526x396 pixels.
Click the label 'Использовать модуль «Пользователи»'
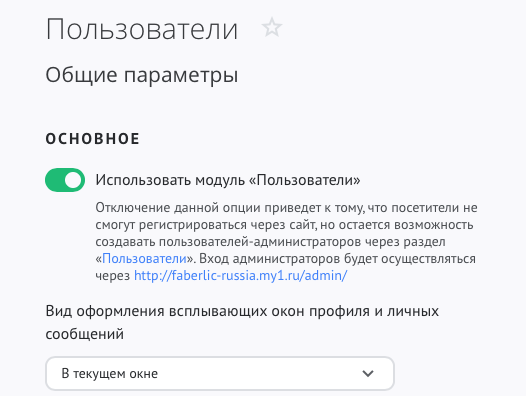point(228,180)
